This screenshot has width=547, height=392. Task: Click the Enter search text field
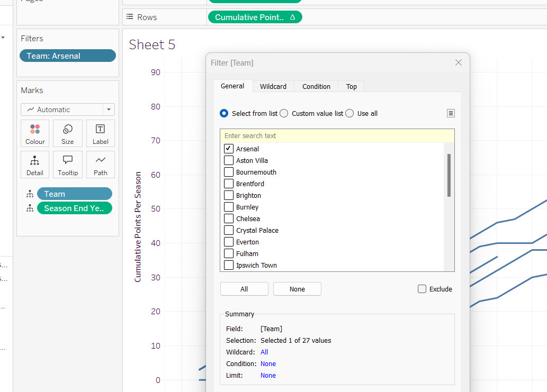[337, 135]
